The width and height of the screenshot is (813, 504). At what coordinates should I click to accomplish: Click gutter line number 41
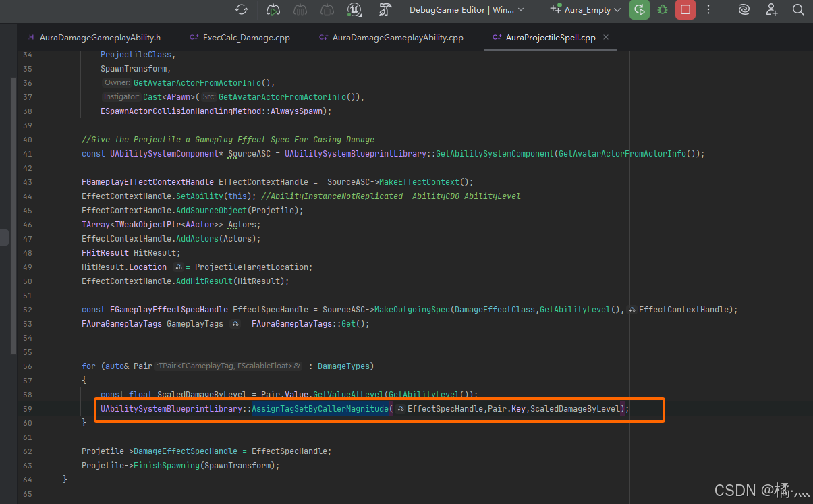[x=27, y=154]
